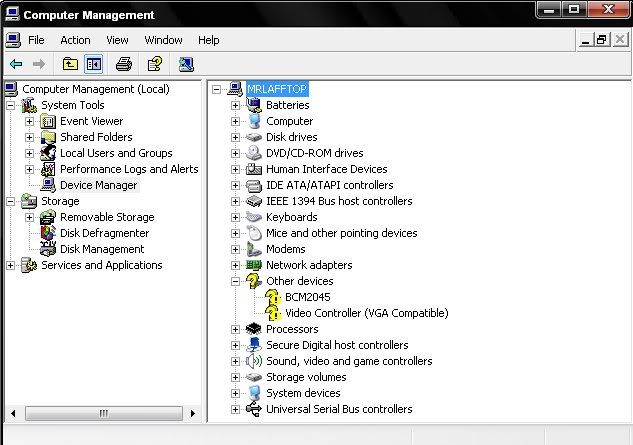Click the Event Viewer icon
The height and width of the screenshot is (445, 633).
click(x=48, y=121)
